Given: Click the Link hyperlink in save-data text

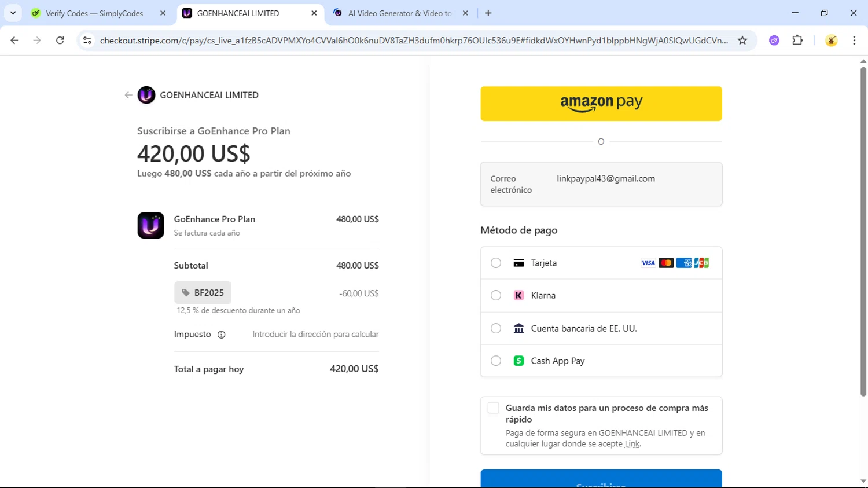Looking at the screenshot, I should [x=632, y=444].
